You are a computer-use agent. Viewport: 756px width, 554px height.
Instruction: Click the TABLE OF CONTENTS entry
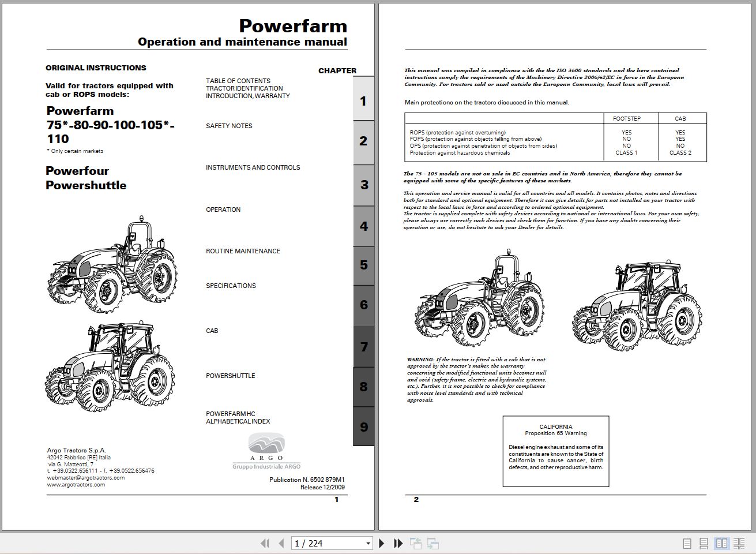pyautogui.click(x=238, y=81)
